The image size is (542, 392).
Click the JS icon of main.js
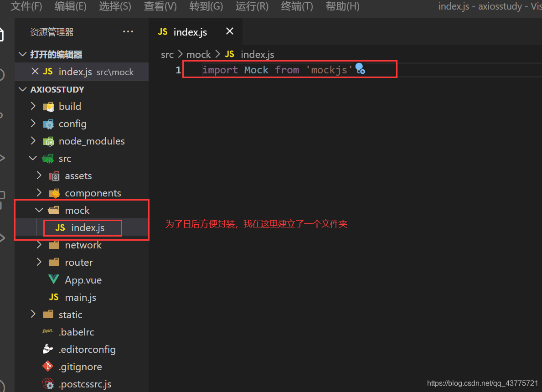click(x=54, y=297)
